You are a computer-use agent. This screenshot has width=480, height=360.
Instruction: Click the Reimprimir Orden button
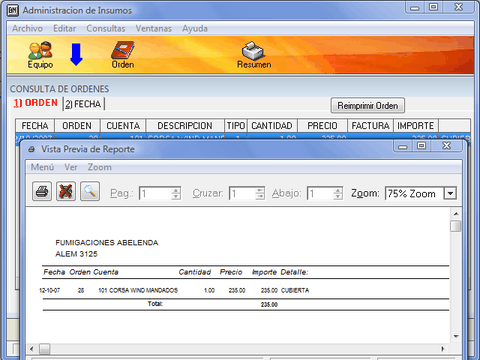click(368, 106)
